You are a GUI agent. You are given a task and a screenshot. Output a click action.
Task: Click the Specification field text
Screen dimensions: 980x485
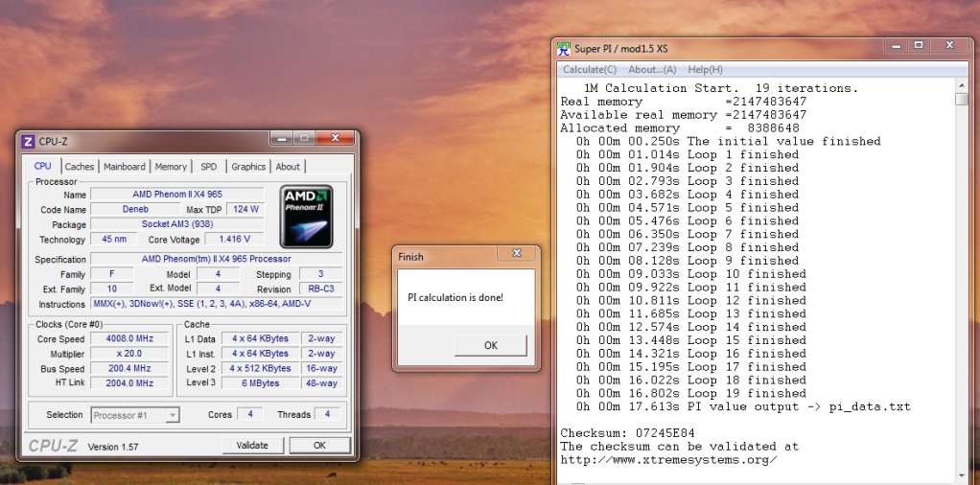[217, 259]
